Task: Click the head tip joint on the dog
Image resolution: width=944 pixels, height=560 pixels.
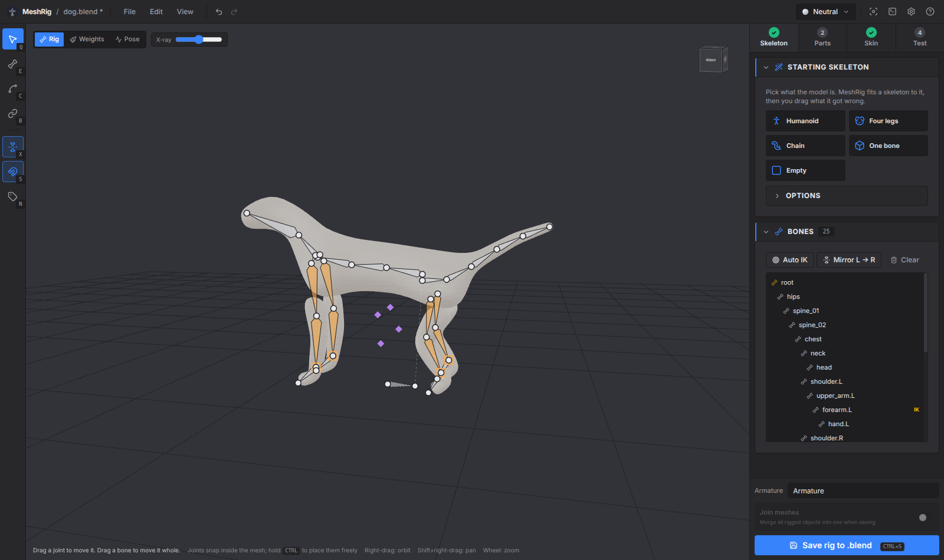Action: coord(247,213)
